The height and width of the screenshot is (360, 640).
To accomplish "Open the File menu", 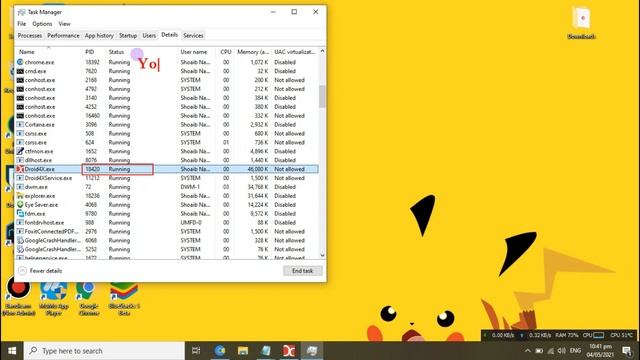I will 22,24.
